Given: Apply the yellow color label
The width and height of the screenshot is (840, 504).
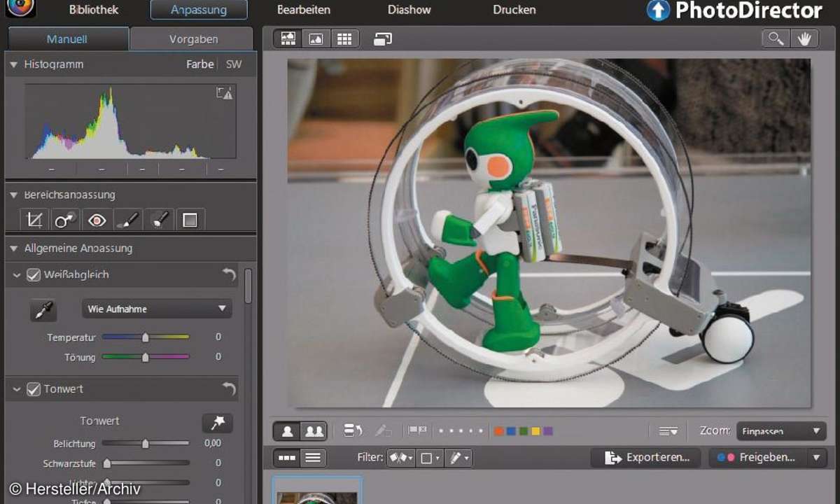Looking at the screenshot, I should [x=535, y=431].
